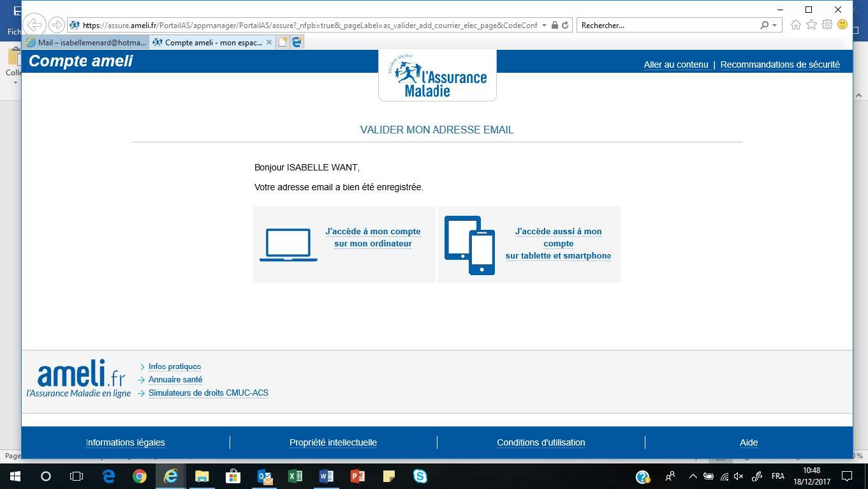Click in the Rechercher search field
Image resolution: width=868 pixels, height=489 pixels.
666,26
